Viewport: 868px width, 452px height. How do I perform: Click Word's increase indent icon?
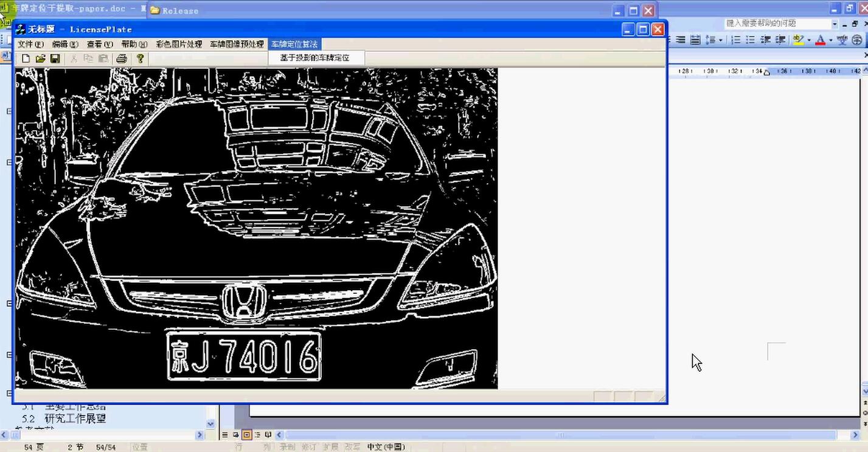(780, 40)
